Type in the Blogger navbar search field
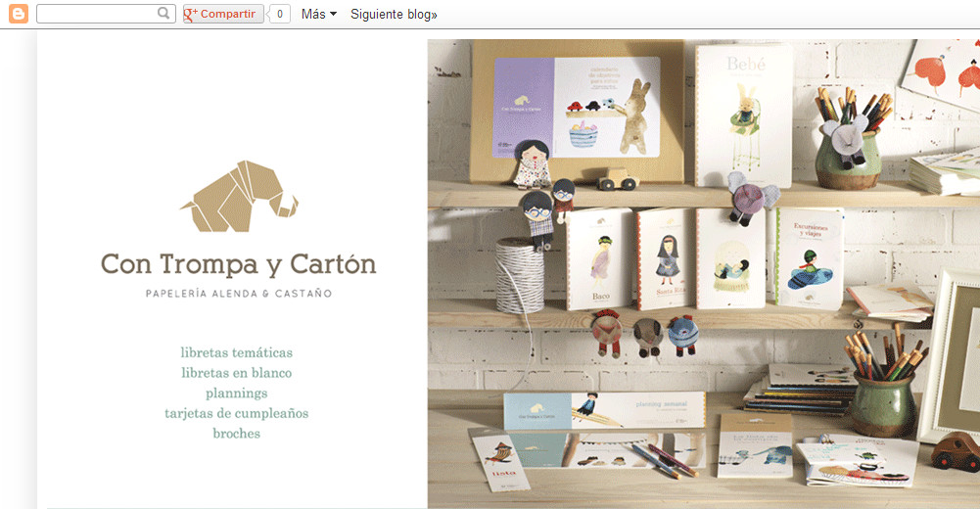This screenshot has width=980, height=509. point(96,14)
